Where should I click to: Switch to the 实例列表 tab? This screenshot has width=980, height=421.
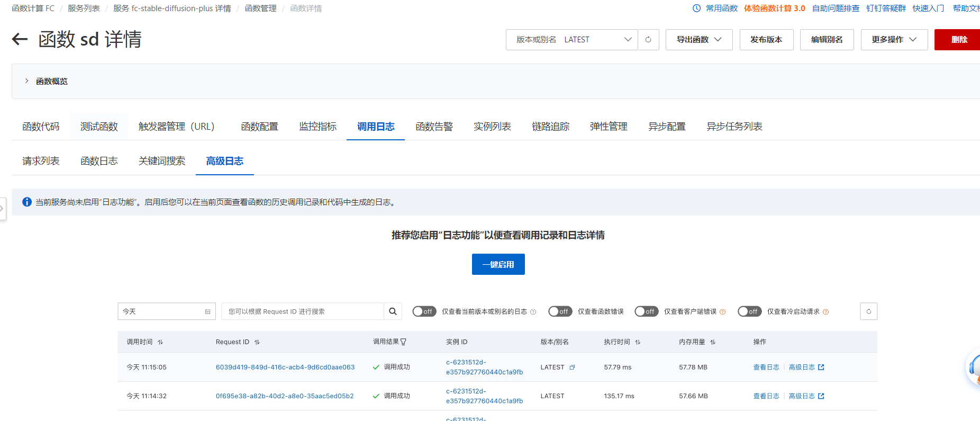click(492, 127)
